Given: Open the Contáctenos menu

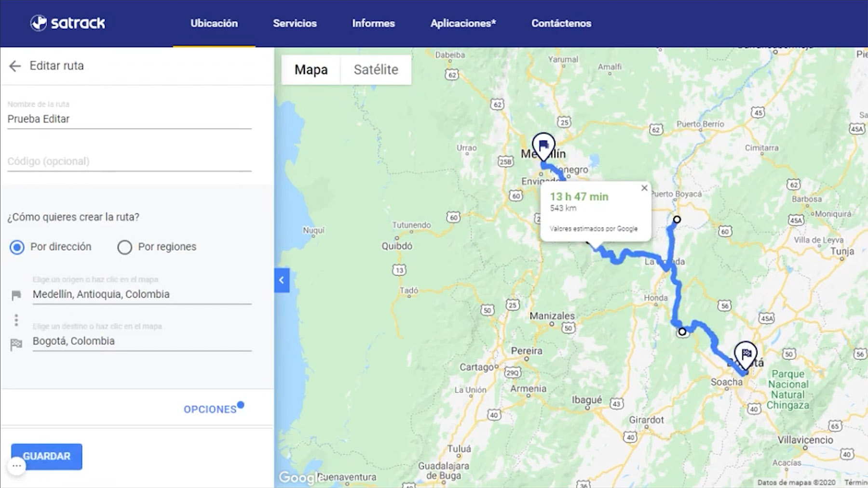Looking at the screenshot, I should coord(561,23).
